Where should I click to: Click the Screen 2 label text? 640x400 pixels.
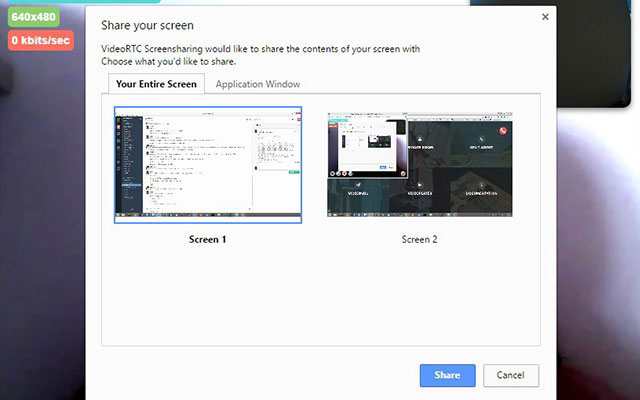420,239
